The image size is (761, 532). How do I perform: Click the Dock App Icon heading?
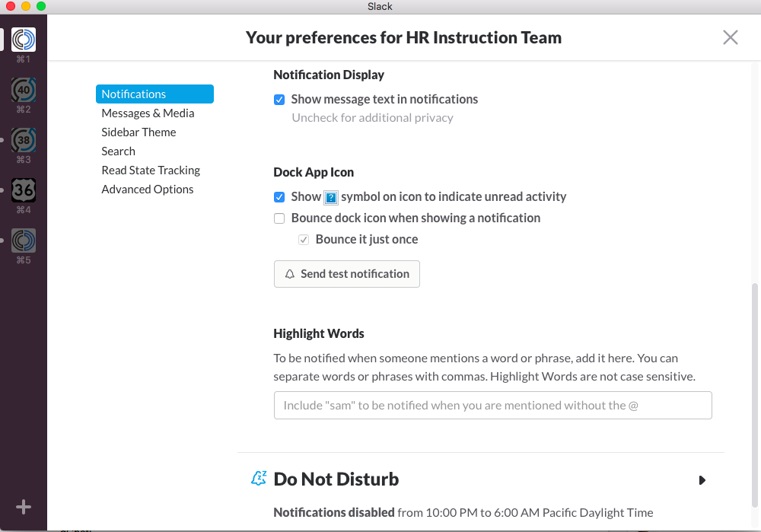click(314, 172)
